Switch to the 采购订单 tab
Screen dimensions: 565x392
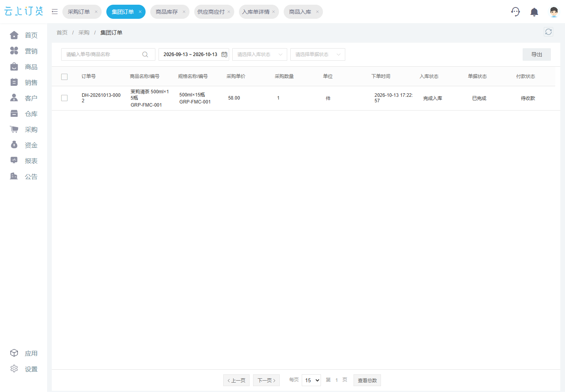[79, 12]
